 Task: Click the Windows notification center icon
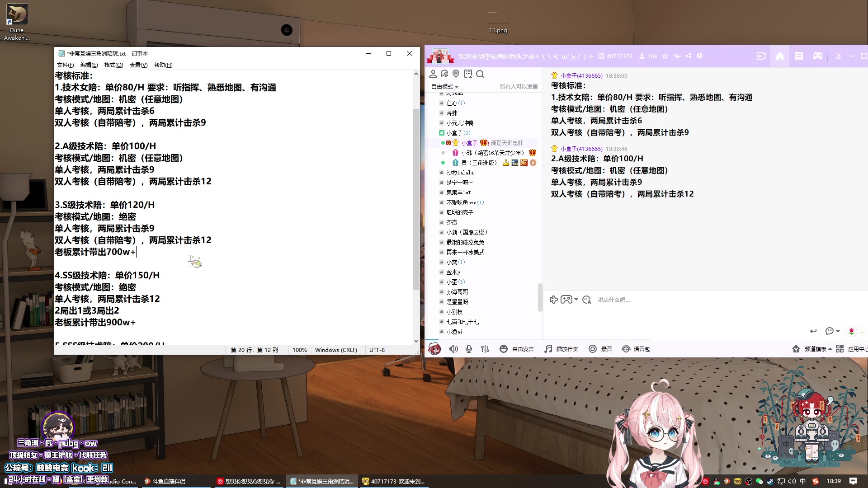(853, 481)
